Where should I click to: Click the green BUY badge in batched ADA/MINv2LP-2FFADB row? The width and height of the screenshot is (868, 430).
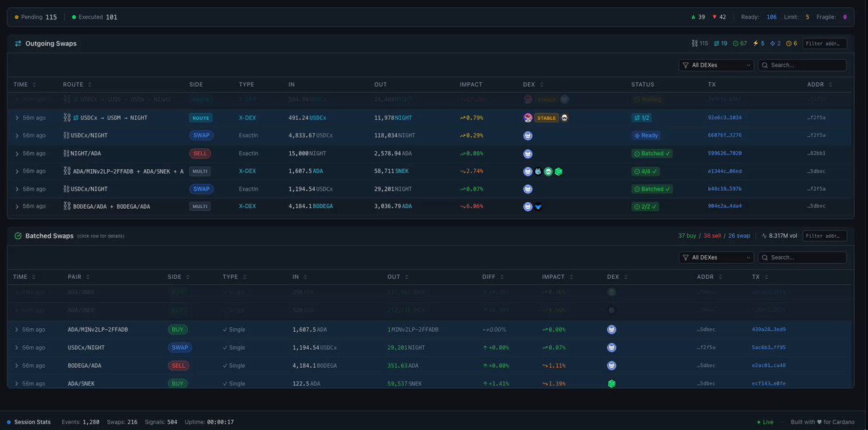(178, 330)
